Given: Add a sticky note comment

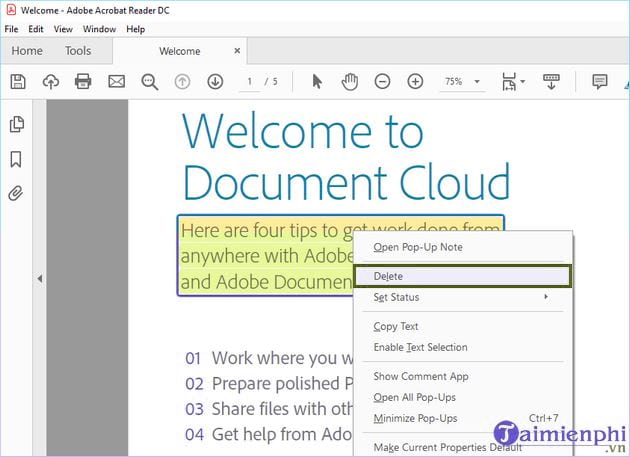Looking at the screenshot, I should coord(600,82).
